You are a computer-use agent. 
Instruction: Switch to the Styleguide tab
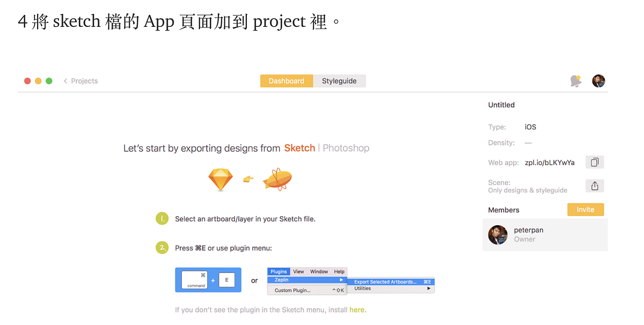click(339, 80)
